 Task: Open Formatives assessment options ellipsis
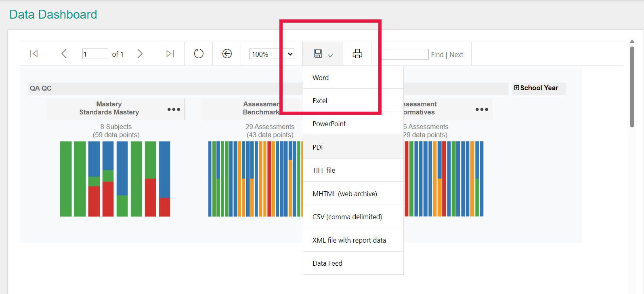(482, 109)
